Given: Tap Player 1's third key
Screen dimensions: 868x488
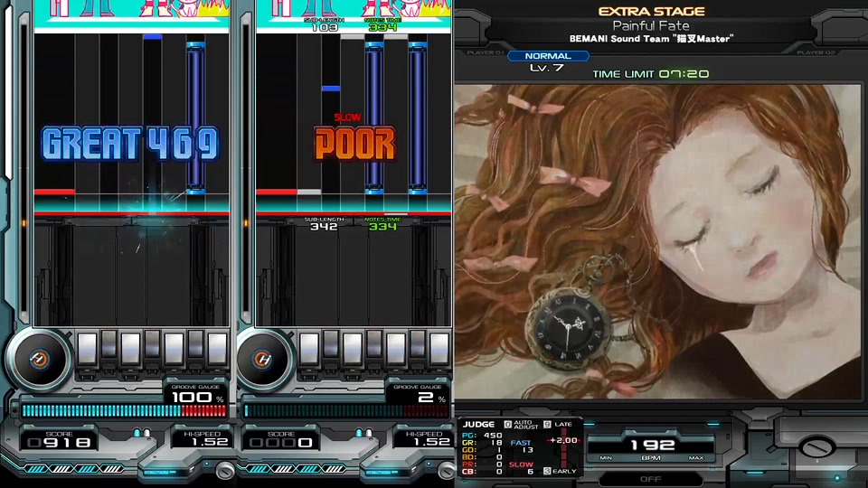Looking at the screenshot, I should (x=130, y=349).
